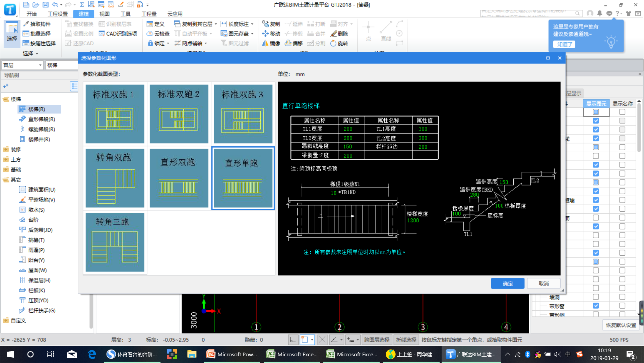Toggle the 带形窗 显示名称 checkbox
Viewport: 644px width, 363px height.
[x=622, y=306]
